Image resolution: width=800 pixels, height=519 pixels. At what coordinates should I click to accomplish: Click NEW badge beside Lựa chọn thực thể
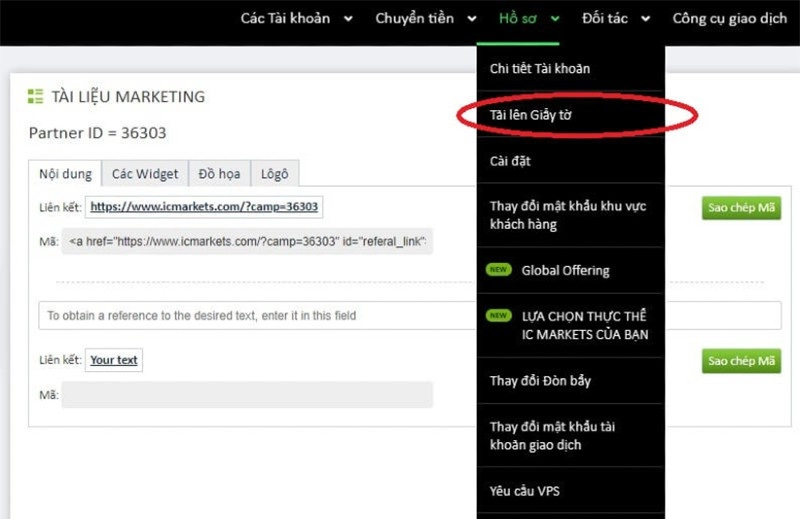pos(498,315)
